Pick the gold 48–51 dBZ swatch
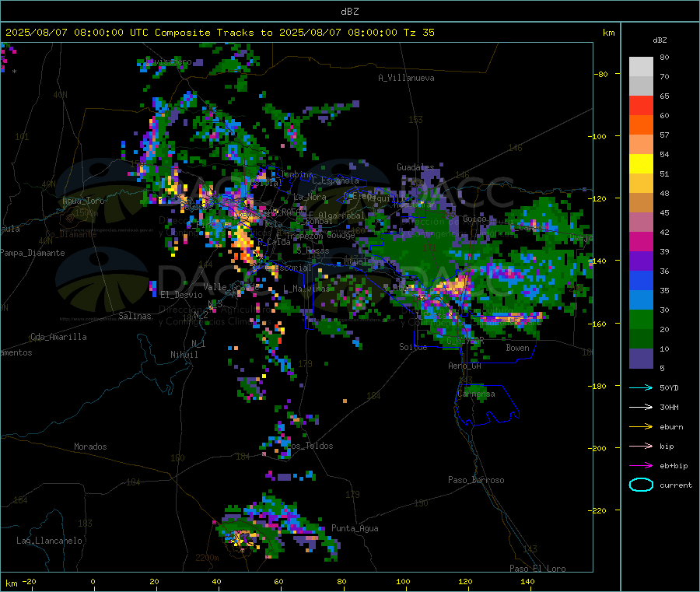 click(641, 184)
